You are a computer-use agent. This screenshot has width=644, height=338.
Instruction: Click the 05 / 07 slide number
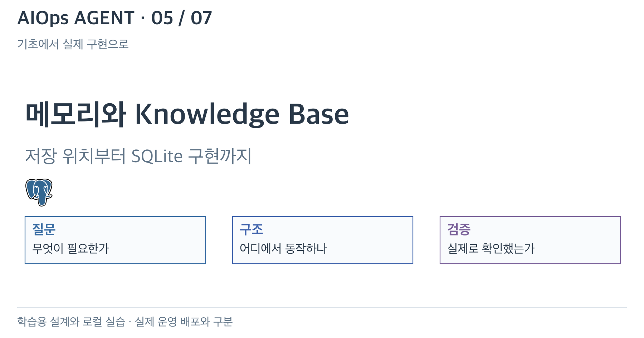pyautogui.click(x=182, y=18)
